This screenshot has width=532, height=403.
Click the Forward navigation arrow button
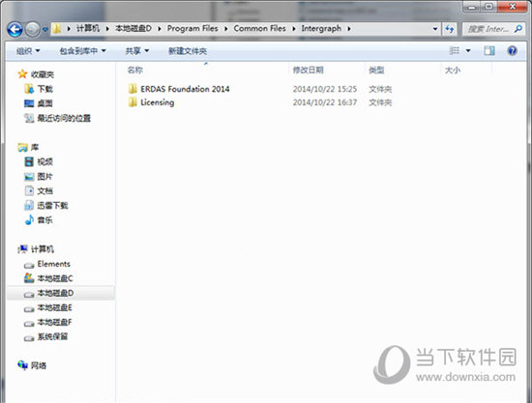pyautogui.click(x=33, y=29)
